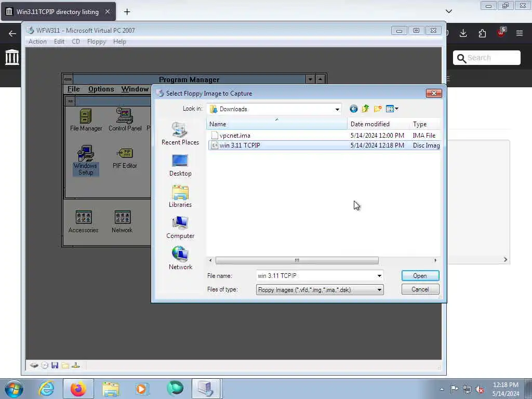Open the Floppy menu in Virtual PC

pos(96,42)
